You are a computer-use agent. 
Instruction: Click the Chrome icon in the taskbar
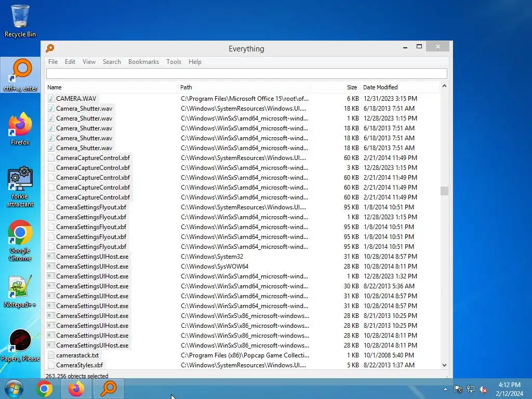[45, 389]
